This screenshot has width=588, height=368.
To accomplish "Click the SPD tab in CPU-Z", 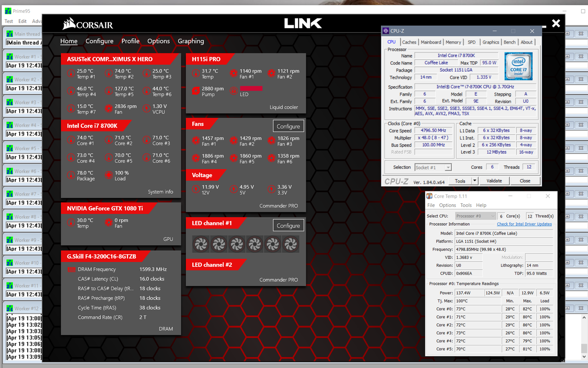I will 472,42.
